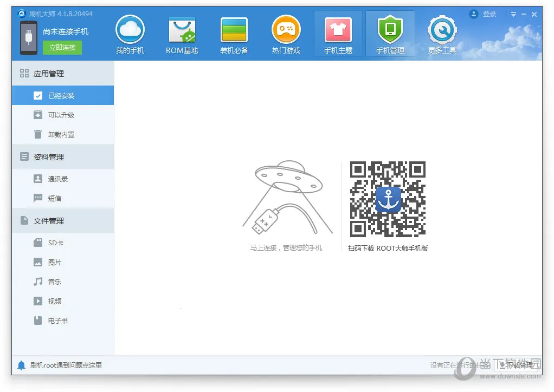Image resolution: width=554 pixels, height=392 pixels.
Task: Open the 我的手机 cloud icon
Action: coord(130,30)
